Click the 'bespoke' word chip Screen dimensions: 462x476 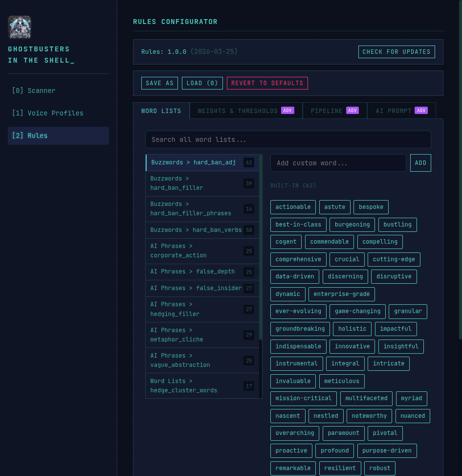[371, 207]
